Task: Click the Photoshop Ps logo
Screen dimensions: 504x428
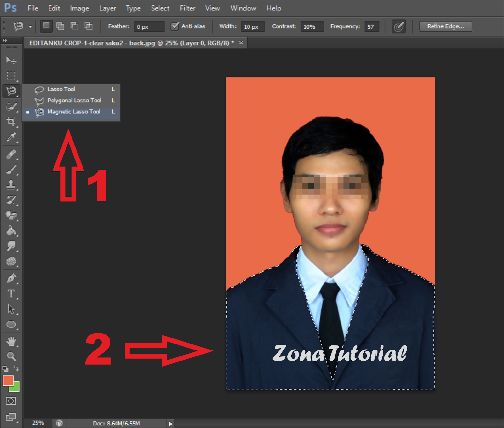Action: click(10, 8)
